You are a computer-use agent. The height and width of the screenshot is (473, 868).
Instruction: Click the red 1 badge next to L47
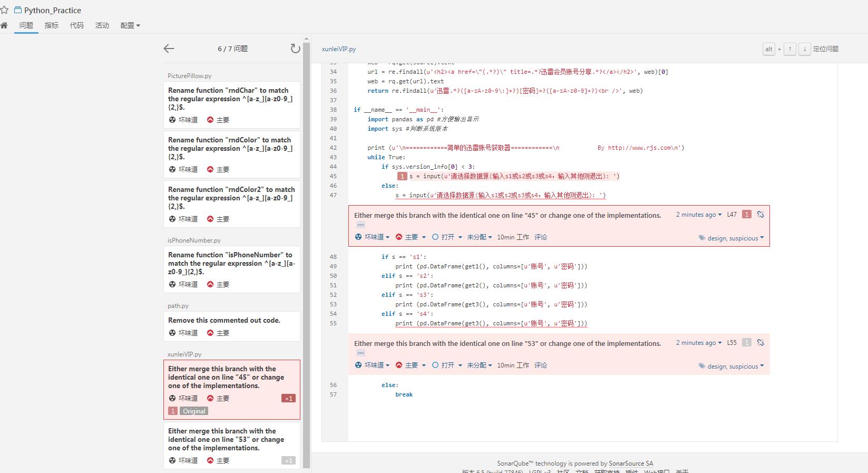click(x=746, y=214)
